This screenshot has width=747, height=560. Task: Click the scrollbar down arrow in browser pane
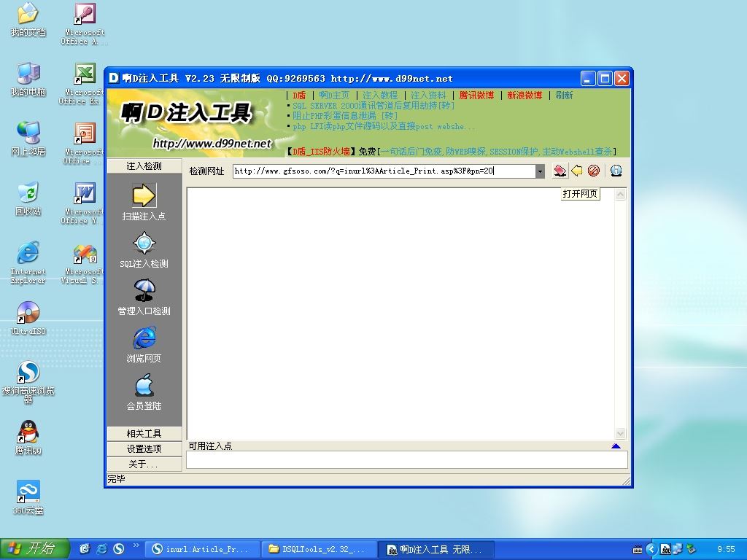(x=620, y=433)
